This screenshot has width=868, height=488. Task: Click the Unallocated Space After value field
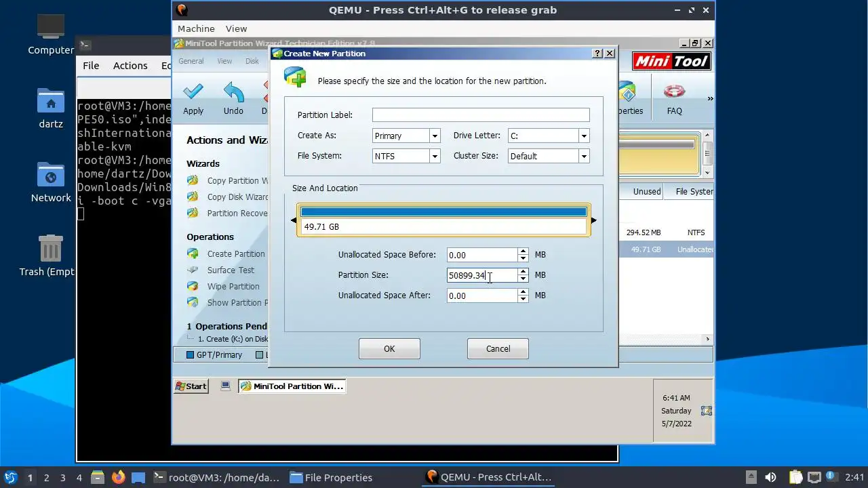pos(482,296)
